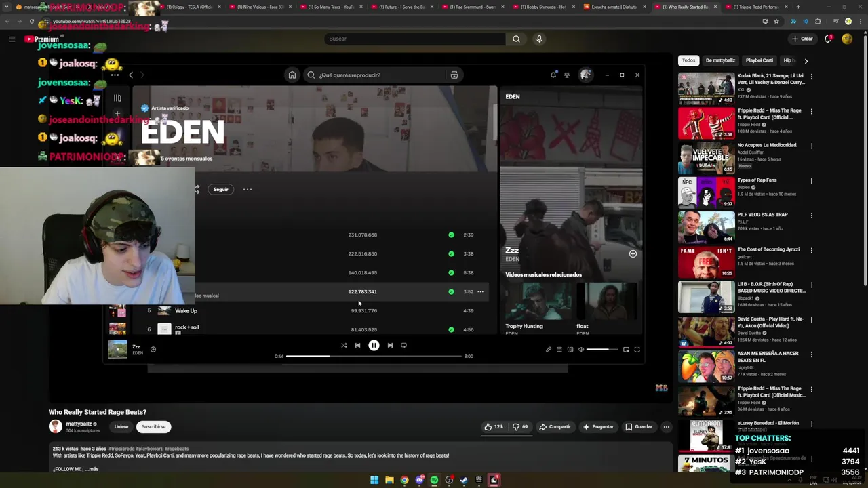Screen dimensions: 868x488
Task: Enter Spotify full screen mode
Action: click(637, 350)
